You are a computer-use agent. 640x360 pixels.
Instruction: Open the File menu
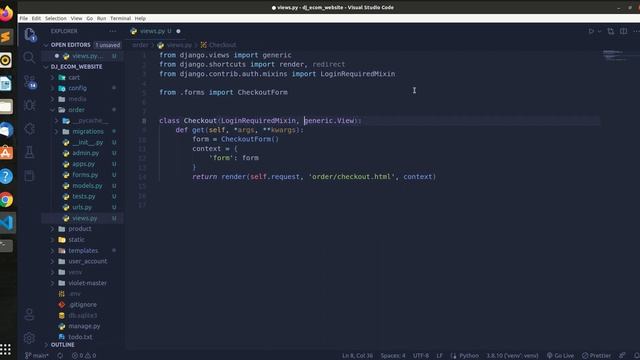coord(24,18)
